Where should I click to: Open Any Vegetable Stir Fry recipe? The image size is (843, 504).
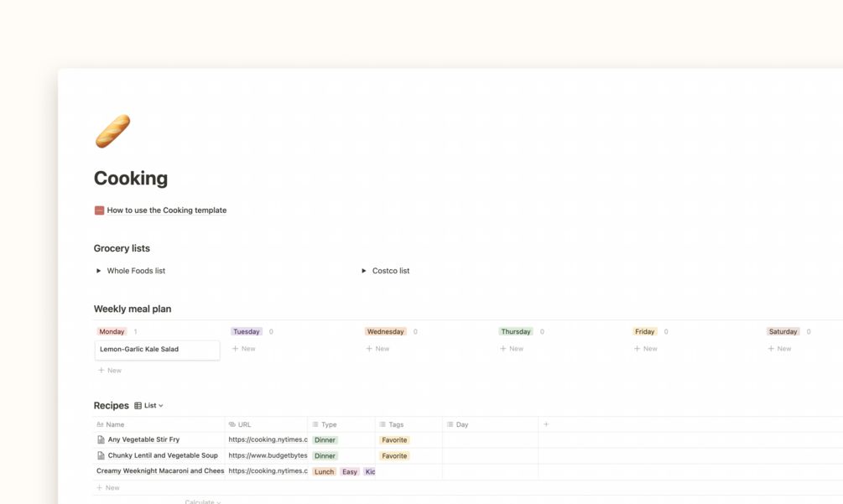coord(143,439)
